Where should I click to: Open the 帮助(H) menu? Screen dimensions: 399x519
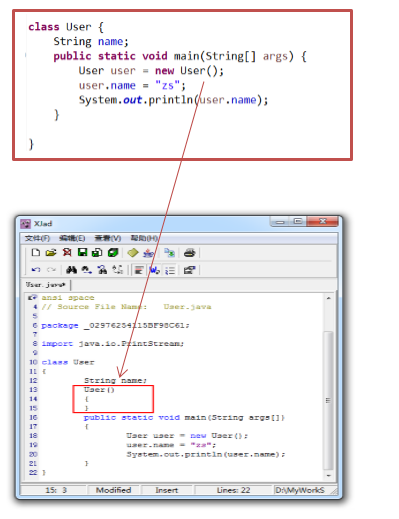[144, 238]
